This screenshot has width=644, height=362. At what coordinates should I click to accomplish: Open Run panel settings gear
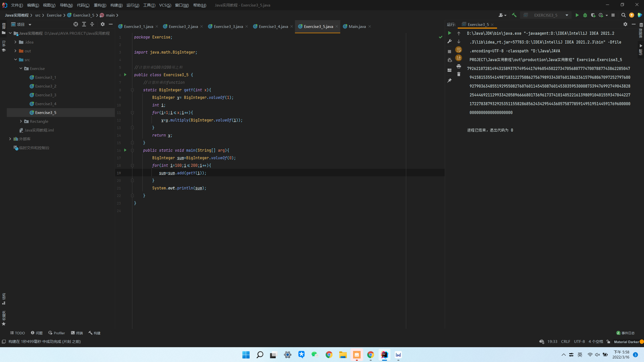(625, 24)
